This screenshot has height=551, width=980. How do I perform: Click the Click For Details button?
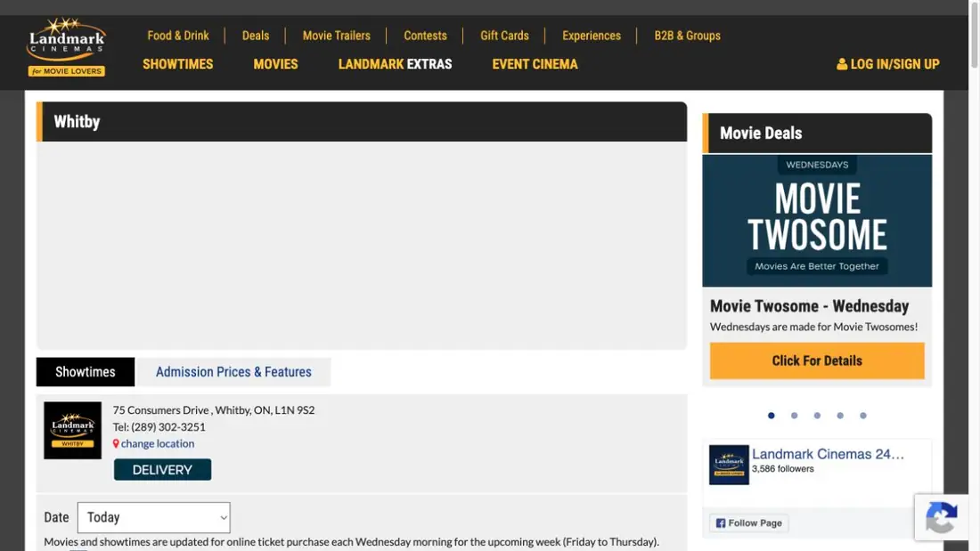817,361
